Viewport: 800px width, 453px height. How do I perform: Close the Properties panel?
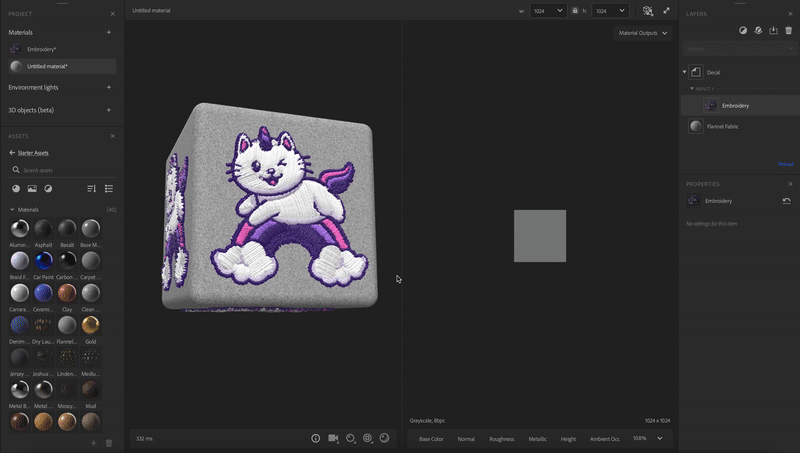pos(790,184)
